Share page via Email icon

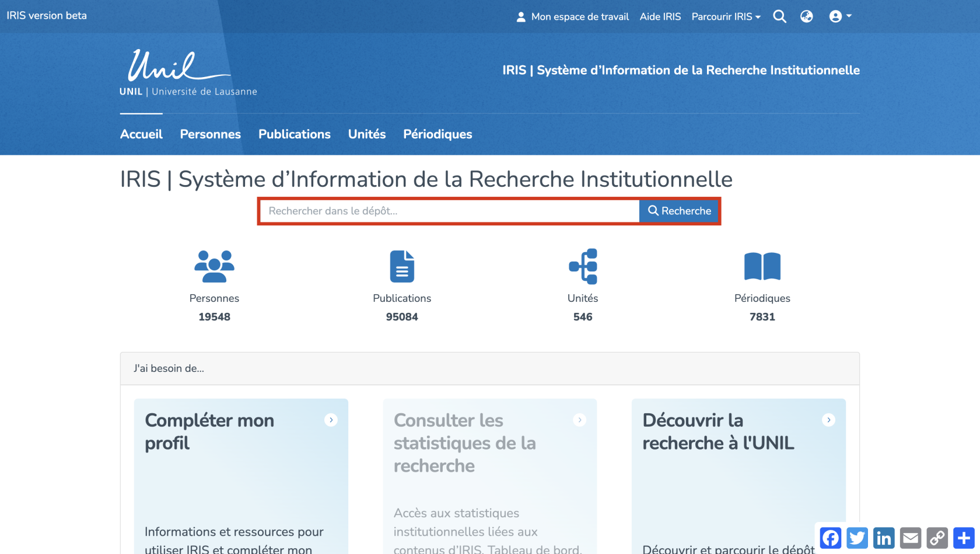[x=911, y=538]
